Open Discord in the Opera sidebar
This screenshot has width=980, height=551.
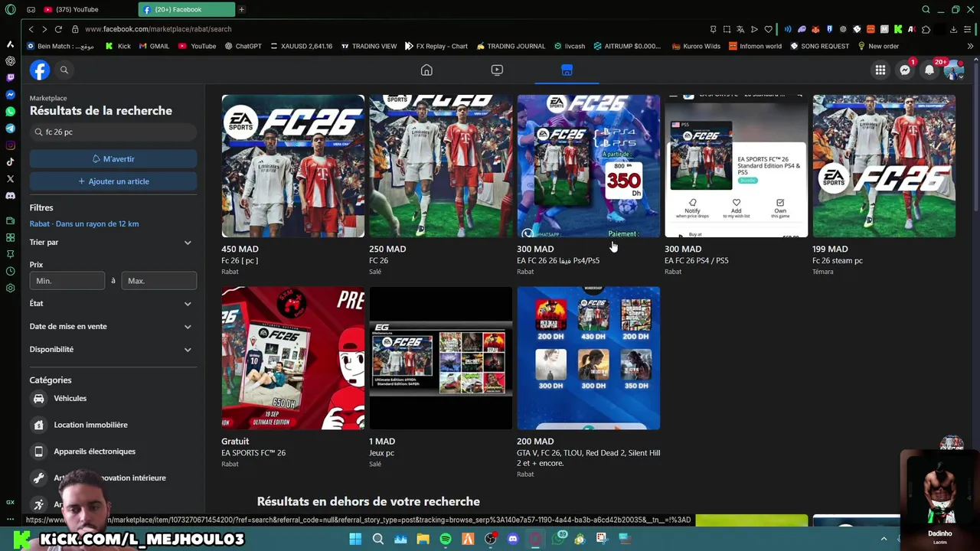click(x=10, y=195)
